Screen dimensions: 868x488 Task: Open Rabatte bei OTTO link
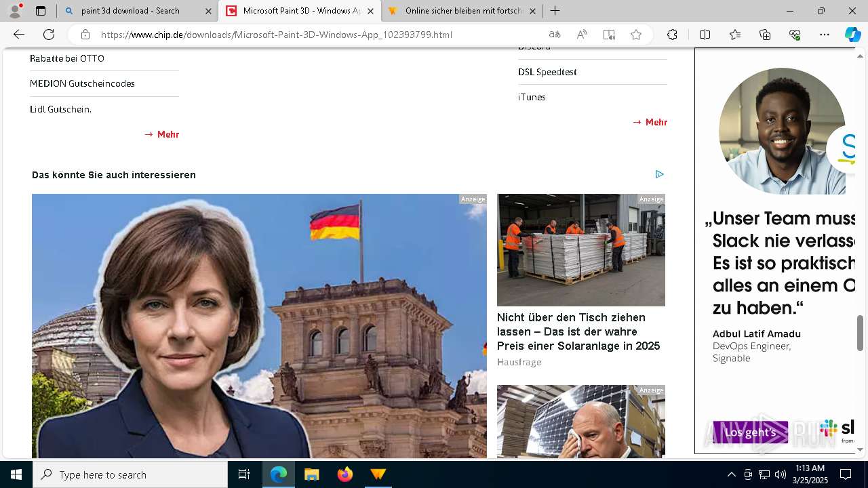click(67, 58)
